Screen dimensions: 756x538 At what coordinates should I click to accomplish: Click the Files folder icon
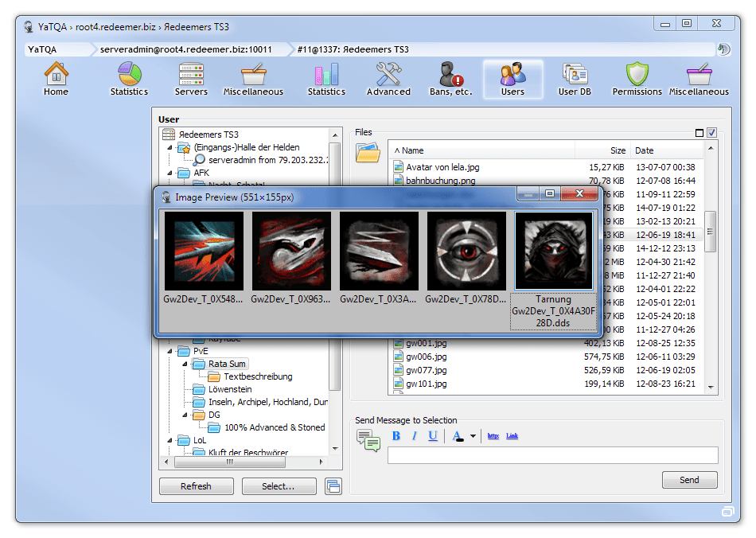pos(368,152)
